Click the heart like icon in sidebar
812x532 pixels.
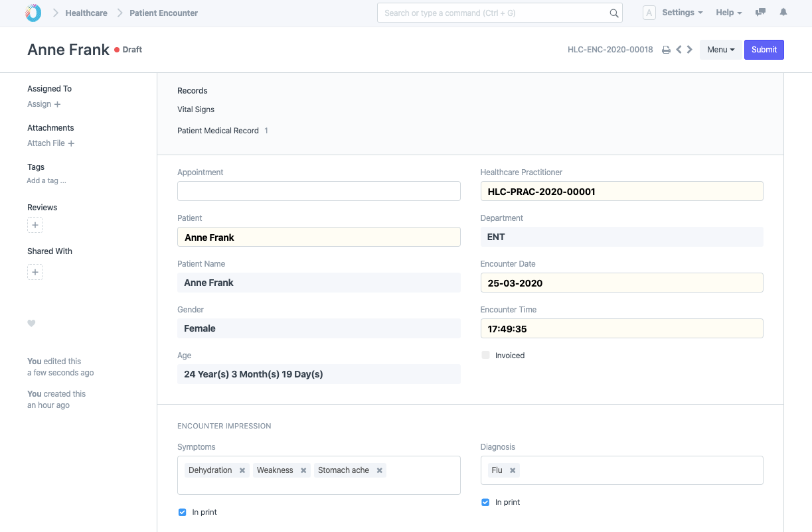pyautogui.click(x=31, y=324)
